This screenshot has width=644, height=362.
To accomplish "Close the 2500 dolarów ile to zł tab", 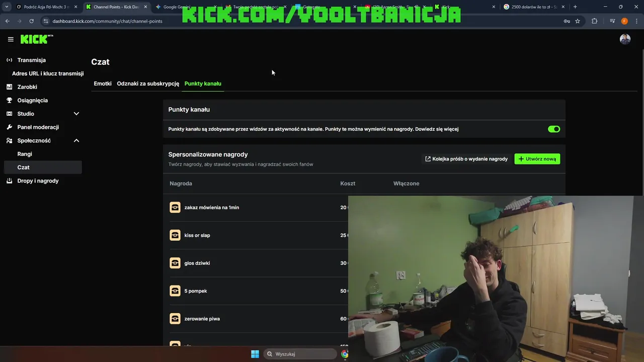I will click(563, 7).
